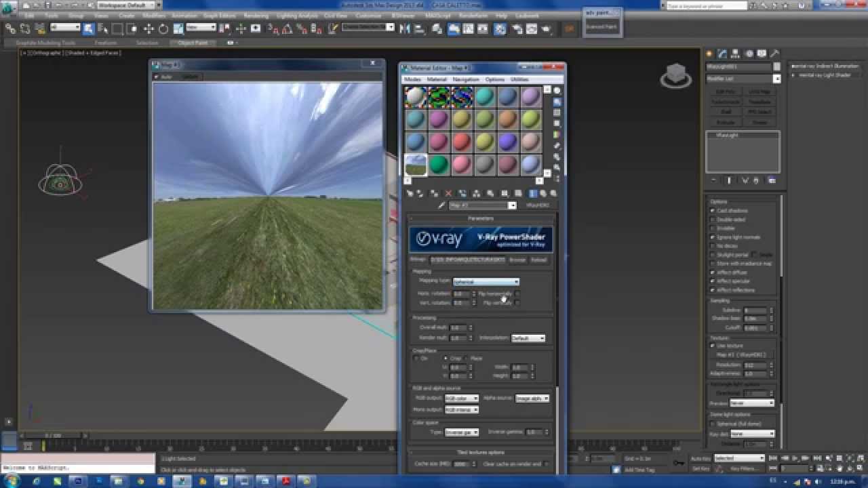The image size is (868, 488).
Task: Click the Video Color Check icon
Action: [557, 134]
